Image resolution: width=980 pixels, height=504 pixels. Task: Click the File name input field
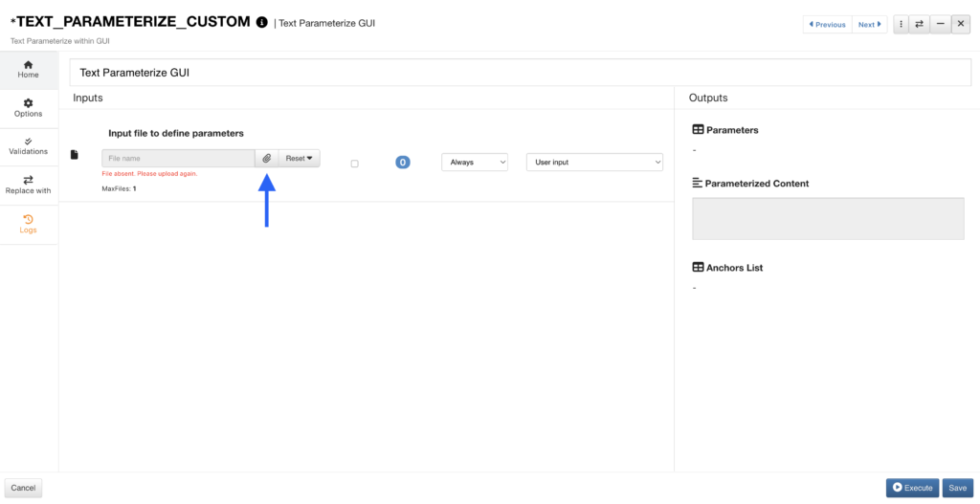(178, 159)
